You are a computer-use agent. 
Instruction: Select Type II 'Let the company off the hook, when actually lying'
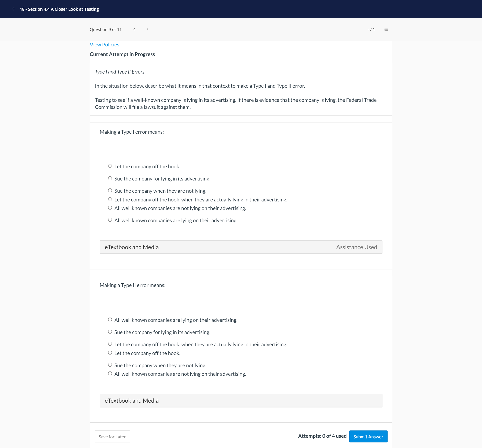[x=110, y=344]
